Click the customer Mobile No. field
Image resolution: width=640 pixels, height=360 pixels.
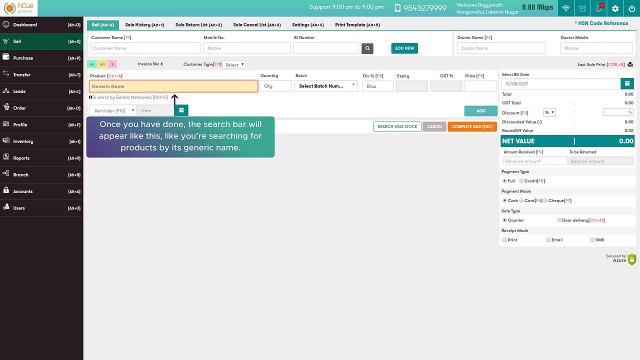pos(247,48)
